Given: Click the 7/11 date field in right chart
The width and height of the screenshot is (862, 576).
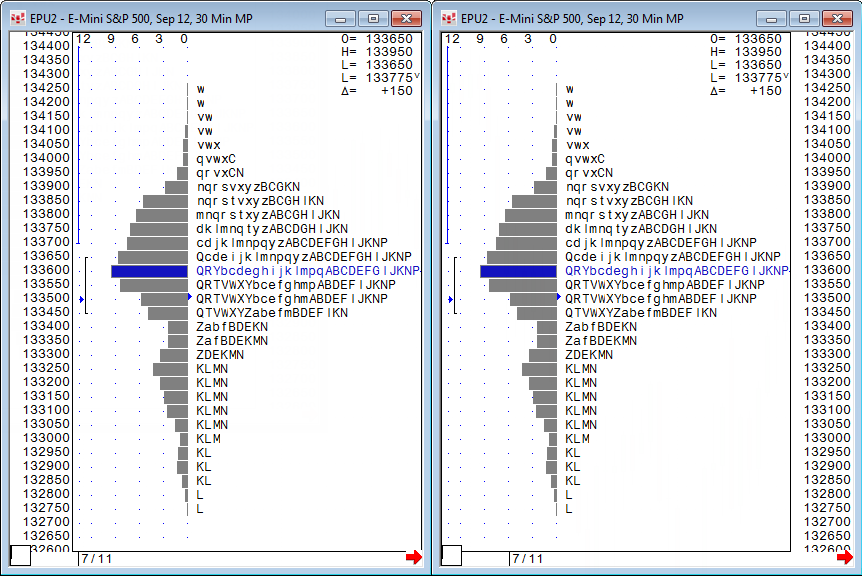Looking at the screenshot, I should [528, 558].
